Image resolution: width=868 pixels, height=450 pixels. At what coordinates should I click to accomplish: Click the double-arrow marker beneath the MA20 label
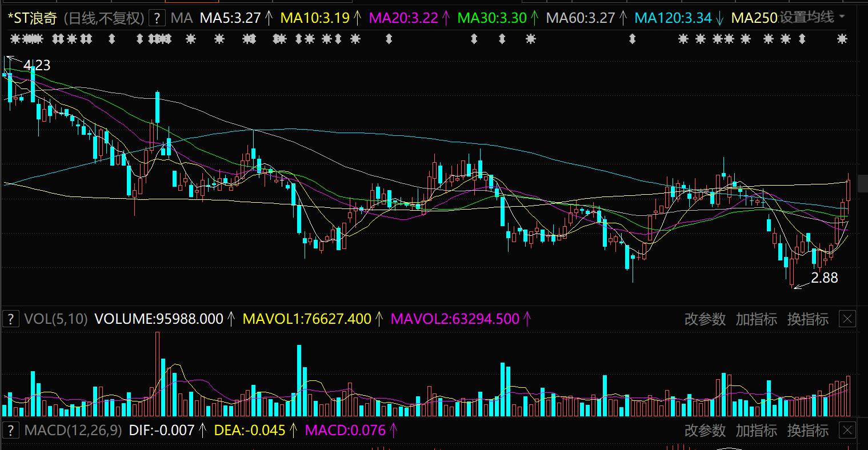(389, 39)
